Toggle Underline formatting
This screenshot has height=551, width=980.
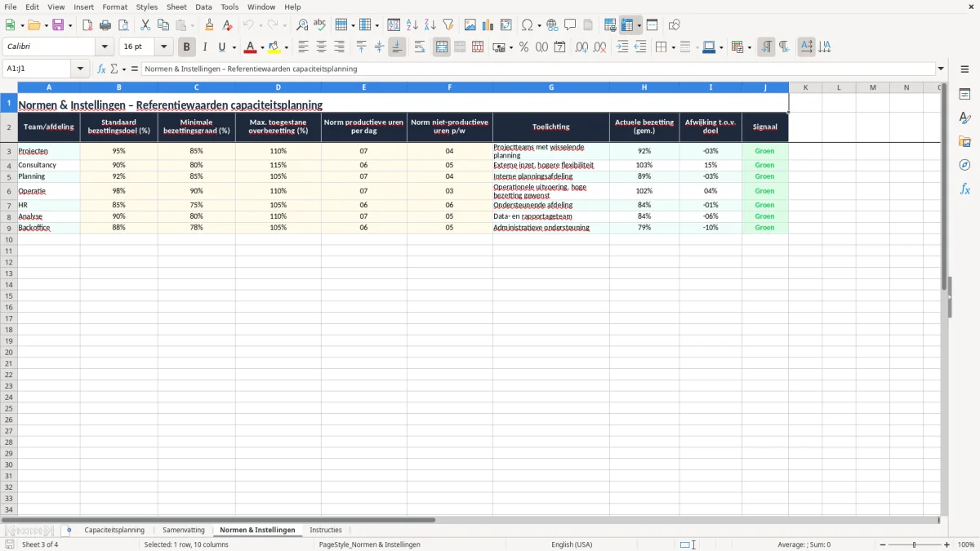[221, 47]
